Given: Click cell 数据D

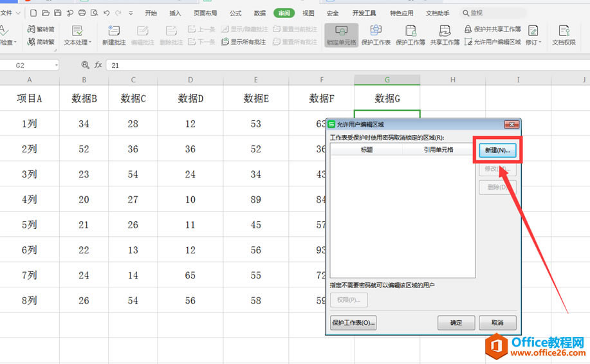Looking at the screenshot, I should pyautogui.click(x=190, y=98).
